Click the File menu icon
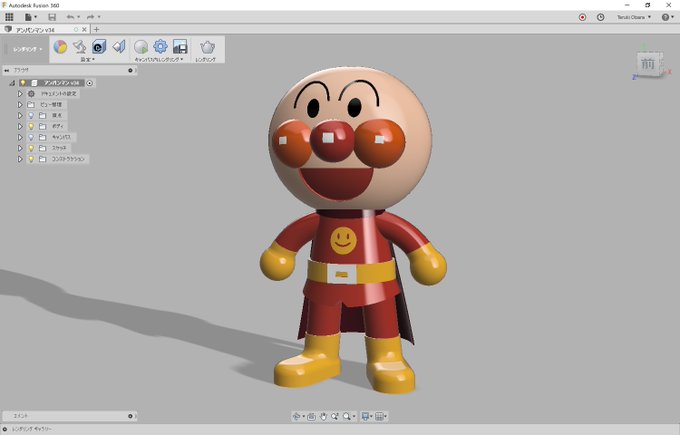The height and width of the screenshot is (435, 680). [30, 17]
